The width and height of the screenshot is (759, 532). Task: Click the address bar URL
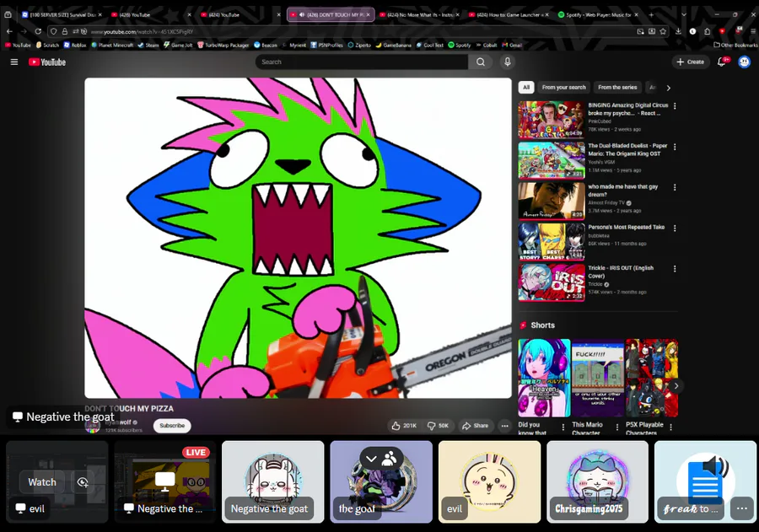(142, 32)
